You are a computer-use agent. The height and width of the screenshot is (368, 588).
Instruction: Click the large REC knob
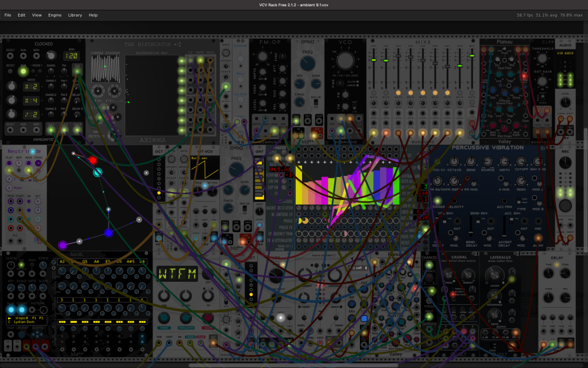point(565,162)
